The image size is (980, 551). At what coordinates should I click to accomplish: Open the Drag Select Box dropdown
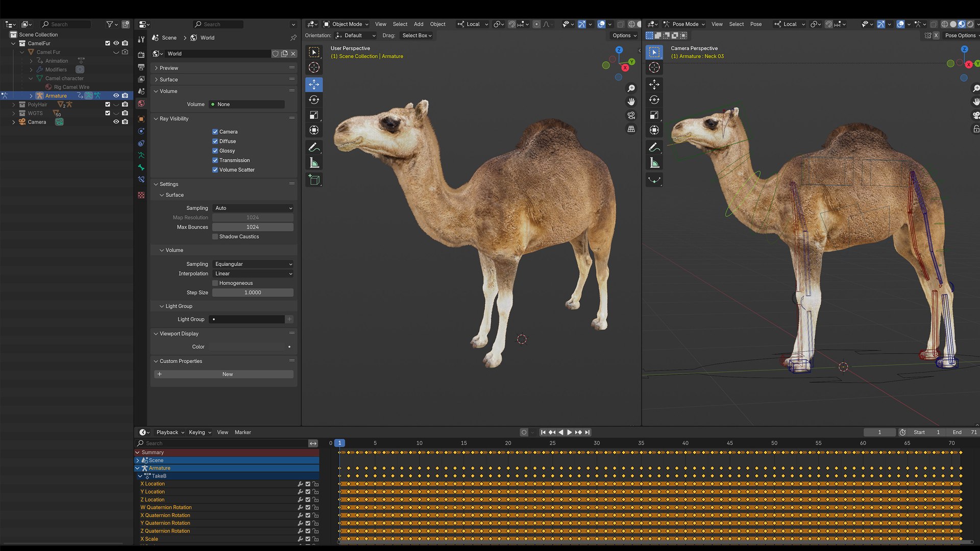pyautogui.click(x=416, y=36)
